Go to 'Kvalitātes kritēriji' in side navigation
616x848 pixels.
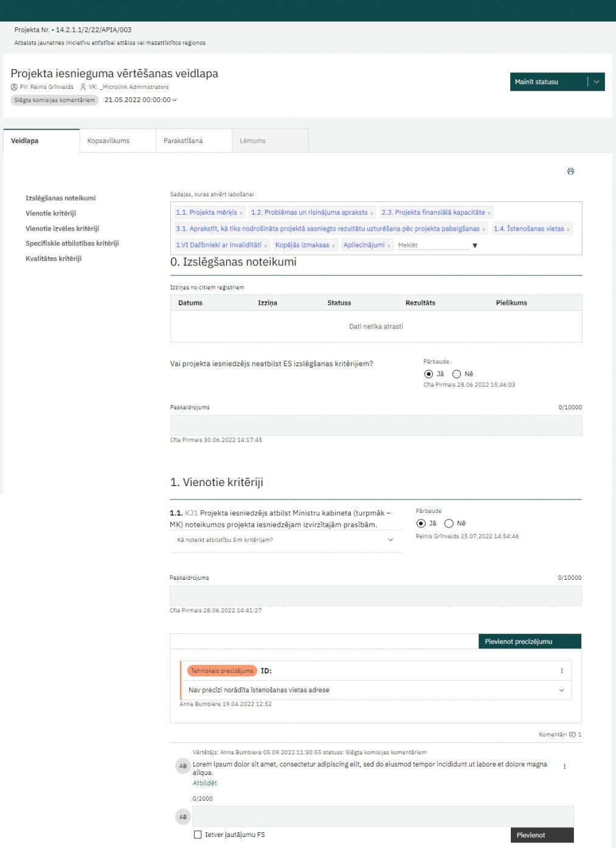tap(54, 259)
